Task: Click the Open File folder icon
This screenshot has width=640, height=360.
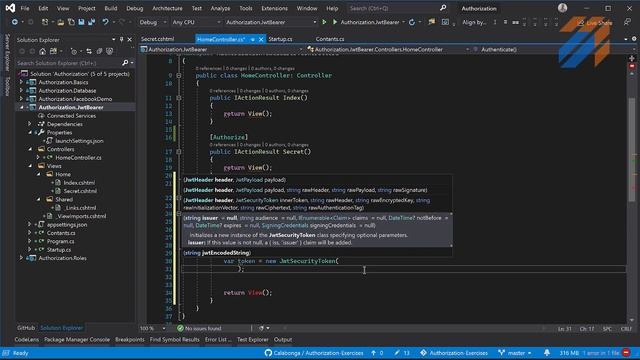Action: (x=61, y=22)
